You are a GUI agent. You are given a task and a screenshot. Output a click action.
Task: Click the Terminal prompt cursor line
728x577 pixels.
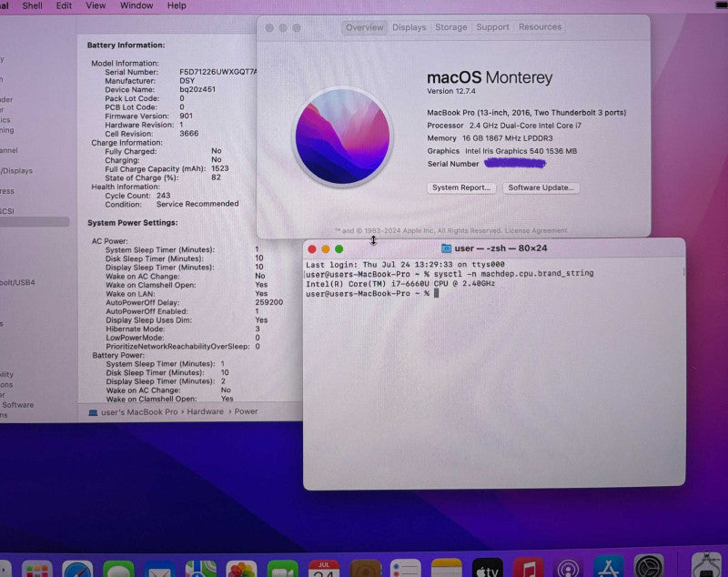(372, 293)
